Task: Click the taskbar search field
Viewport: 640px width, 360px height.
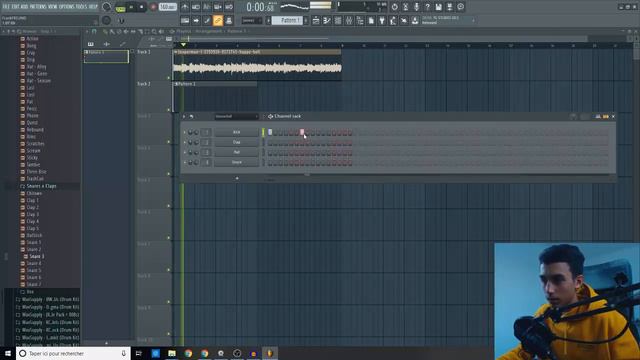Action: pos(73,353)
